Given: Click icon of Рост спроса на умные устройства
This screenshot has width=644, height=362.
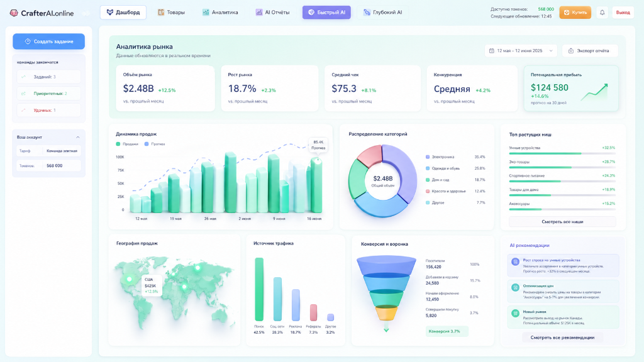Looking at the screenshot, I should click(516, 262).
